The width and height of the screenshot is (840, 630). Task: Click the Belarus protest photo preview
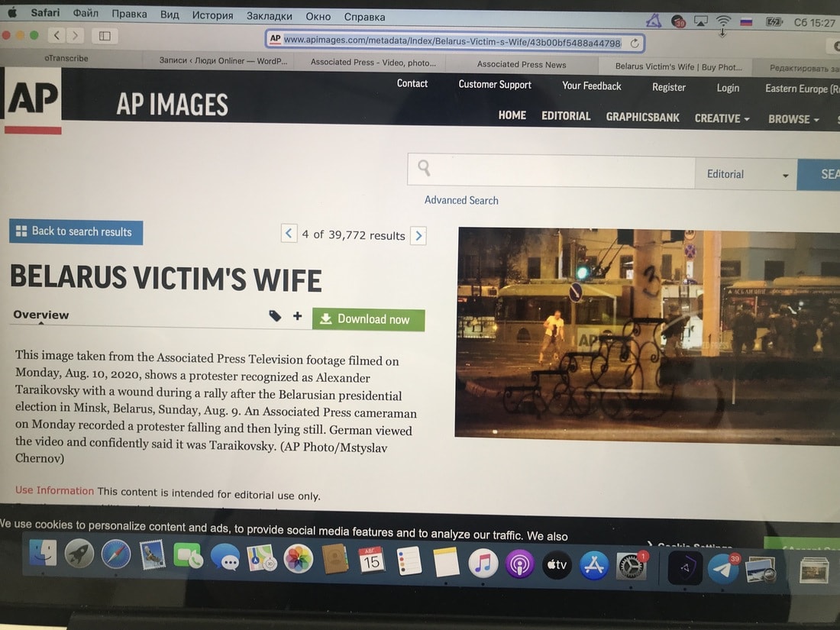tap(647, 335)
